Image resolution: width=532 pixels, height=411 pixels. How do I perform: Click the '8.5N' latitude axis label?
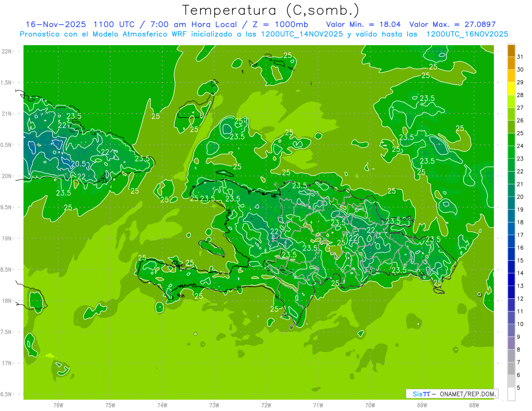coord(6,270)
